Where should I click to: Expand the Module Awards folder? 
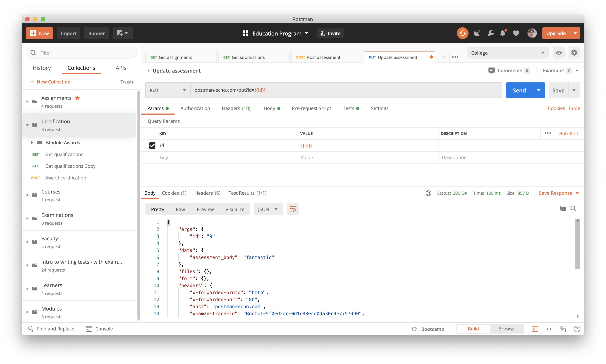click(x=32, y=142)
